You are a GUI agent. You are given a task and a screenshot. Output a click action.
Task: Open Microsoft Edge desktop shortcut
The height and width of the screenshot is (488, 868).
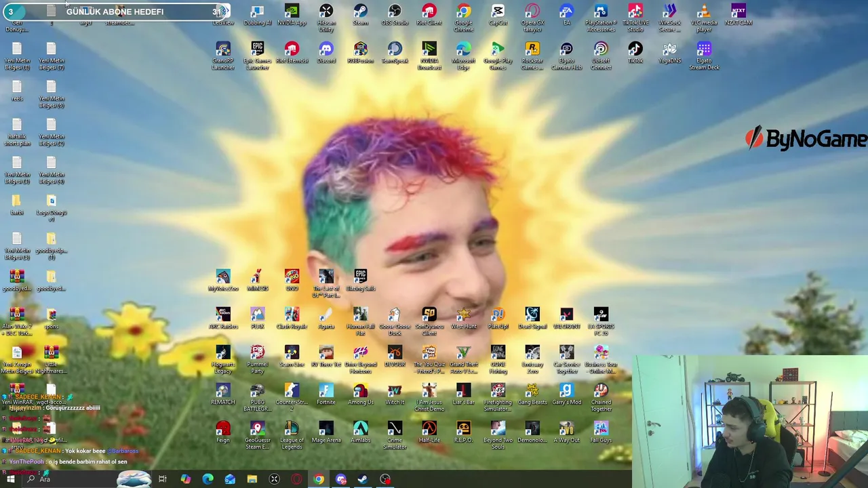coord(463,56)
